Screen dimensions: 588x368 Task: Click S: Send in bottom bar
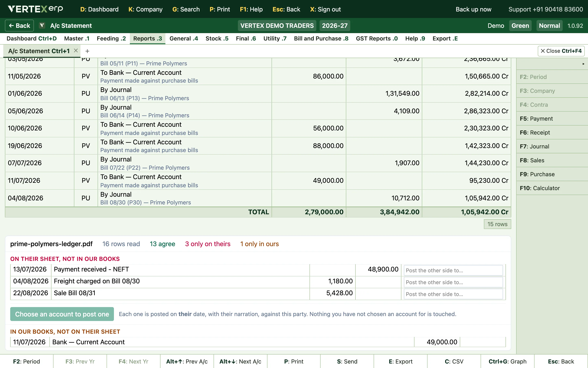[347, 361]
